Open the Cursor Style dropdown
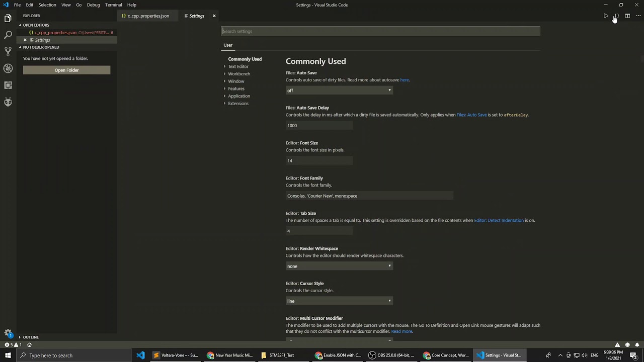Viewport: 644px width, 362px height. pos(339,301)
